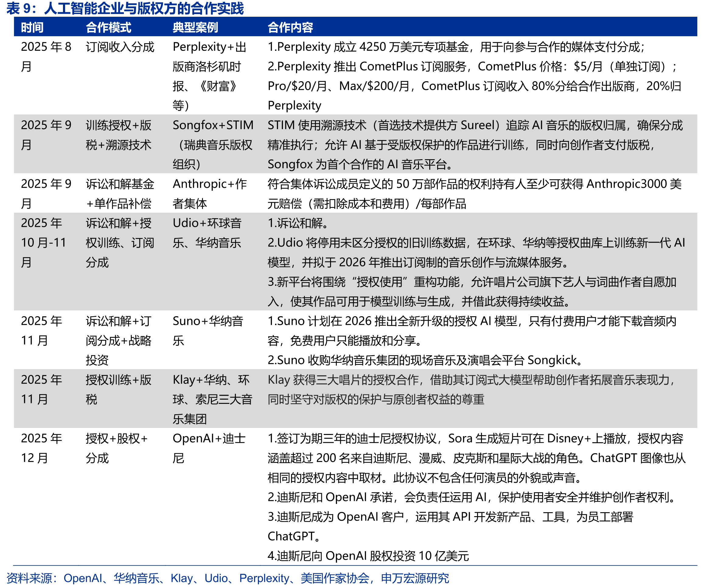
Task: Click the line about 50 万部作品 Anthropic3000 美元
Action: [x=475, y=184]
